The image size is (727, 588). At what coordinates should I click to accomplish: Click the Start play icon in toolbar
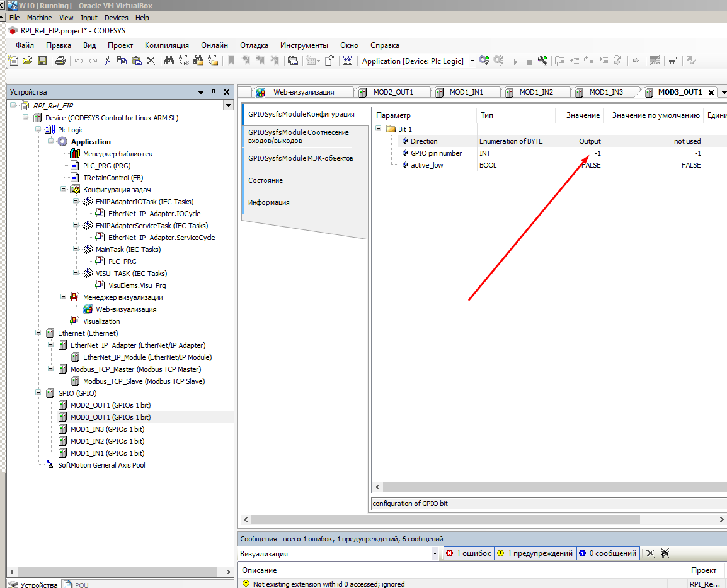tap(515, 61)
